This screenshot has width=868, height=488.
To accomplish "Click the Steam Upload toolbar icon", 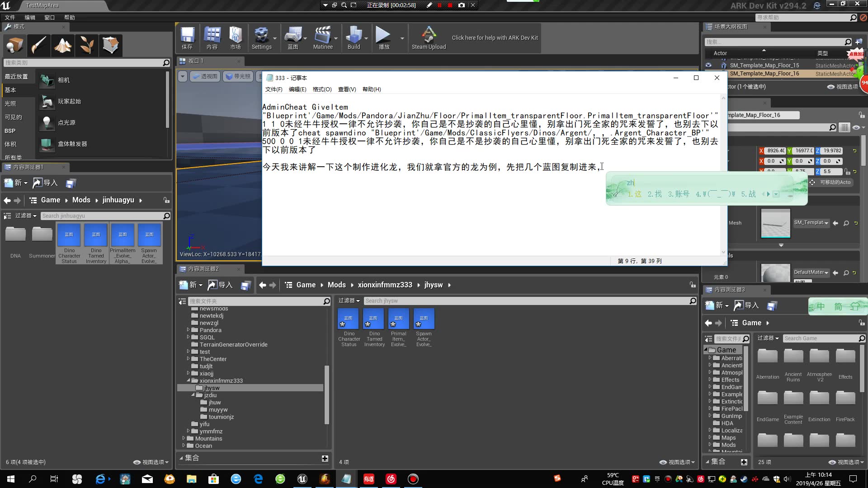I will (428, 36).
